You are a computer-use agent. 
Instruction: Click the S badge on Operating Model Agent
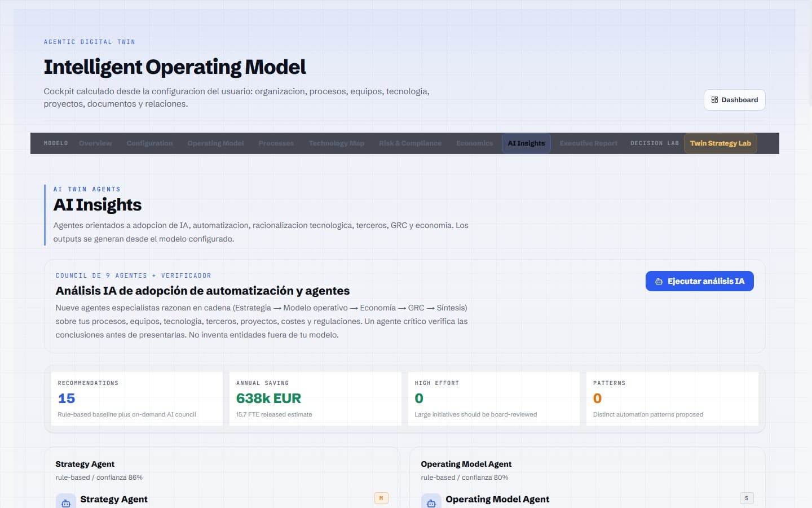coord(747,498)
